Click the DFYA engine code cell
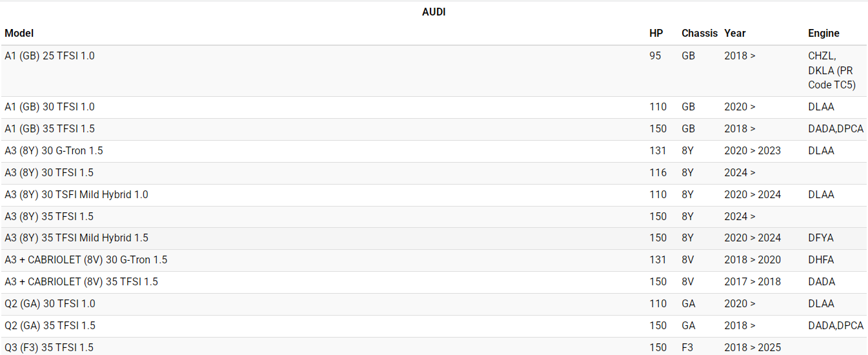Screen dimensions: 868x355 [820, 238]
